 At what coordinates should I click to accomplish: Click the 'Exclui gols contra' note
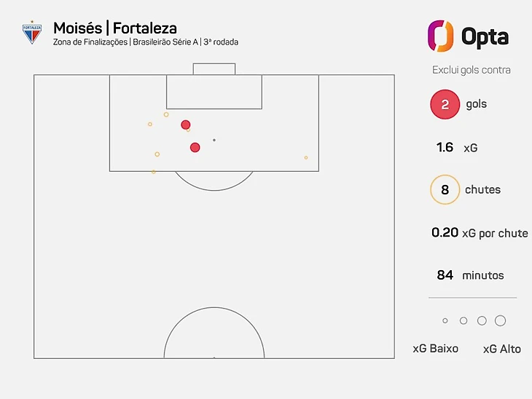click(471, 70)
